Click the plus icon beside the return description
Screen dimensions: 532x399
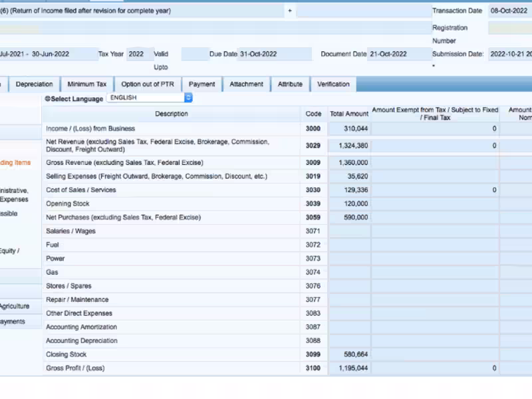coord(290,11)
